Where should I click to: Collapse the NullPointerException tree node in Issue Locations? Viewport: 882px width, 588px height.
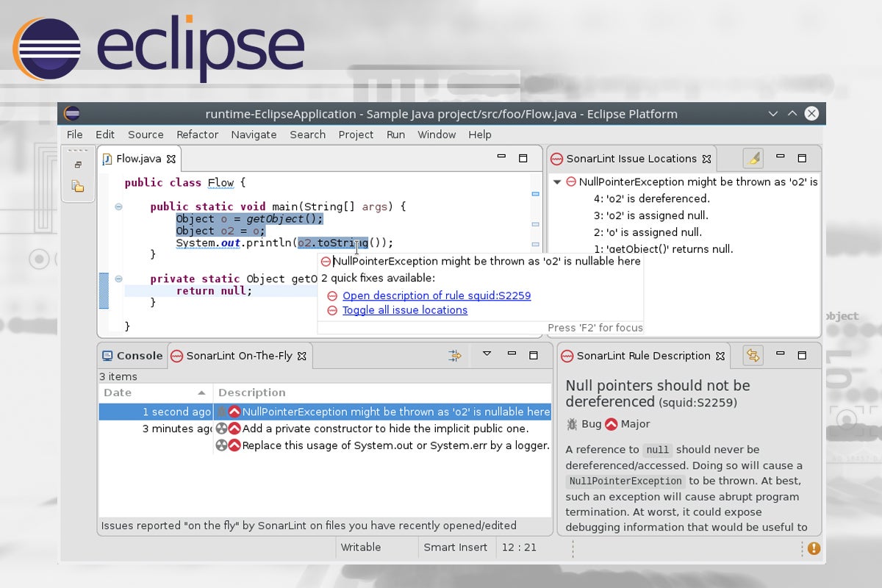pos(557,182)
